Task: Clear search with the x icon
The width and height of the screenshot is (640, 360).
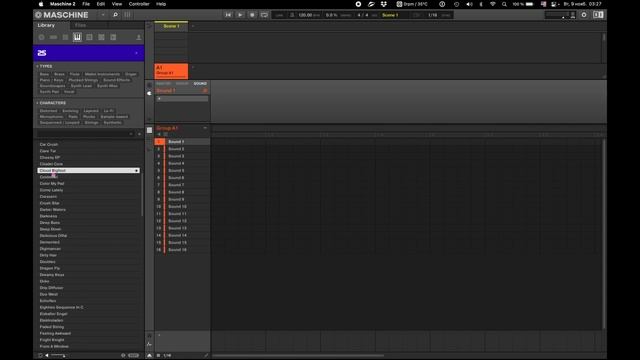Action: pyautogui.click(x=131, y=134)
